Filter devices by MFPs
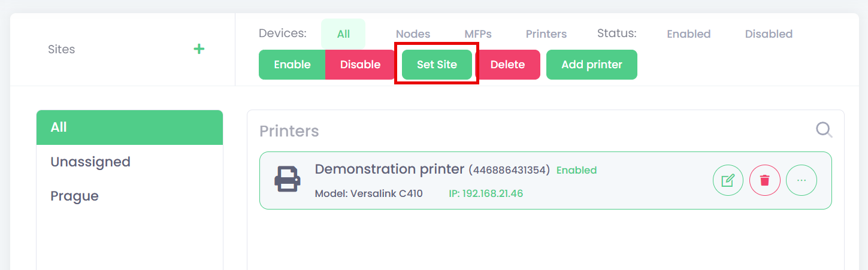 point(478,34)
